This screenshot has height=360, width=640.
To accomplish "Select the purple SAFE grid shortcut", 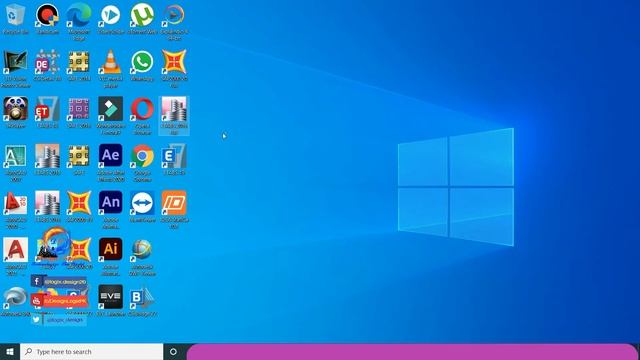I will click(x=79, y=109).
